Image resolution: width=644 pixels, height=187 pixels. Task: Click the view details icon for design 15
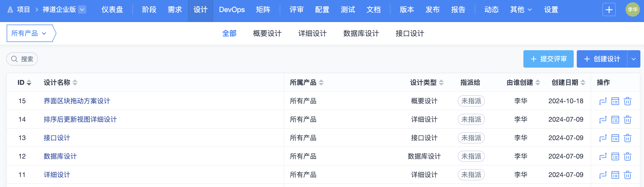click(615, 101)
